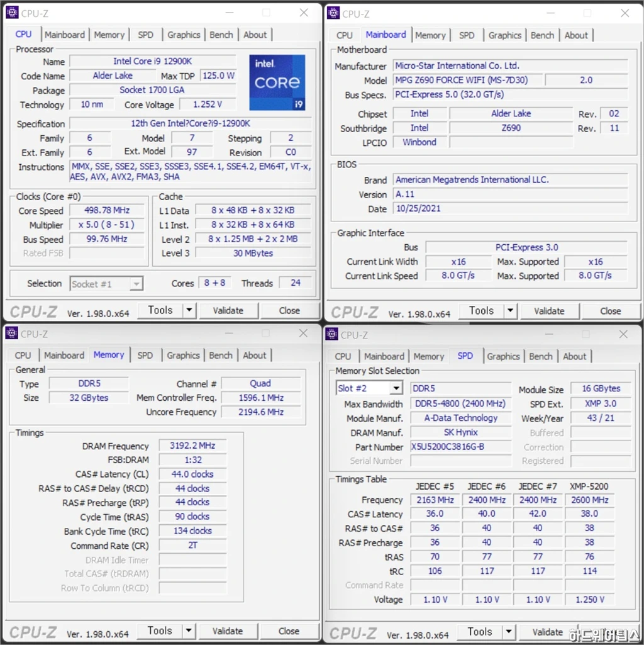
Task: Open Bench tab in the Mainboard window
Action: pyautogui.click(x=542, y=35)
